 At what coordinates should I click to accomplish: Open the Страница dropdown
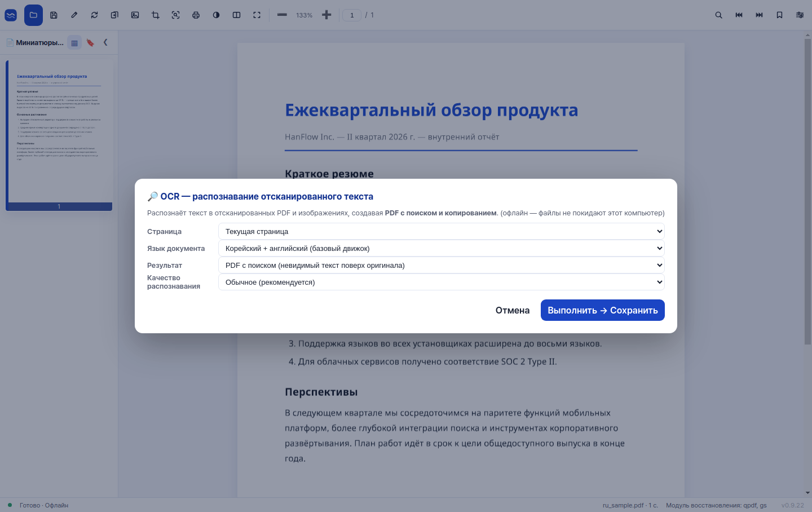[x=442, y=231]
